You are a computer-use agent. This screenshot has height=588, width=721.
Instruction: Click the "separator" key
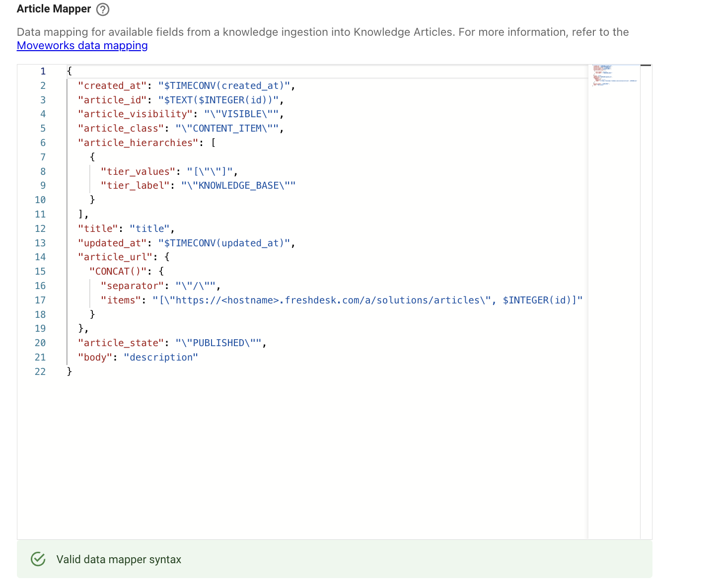[133, 286]
